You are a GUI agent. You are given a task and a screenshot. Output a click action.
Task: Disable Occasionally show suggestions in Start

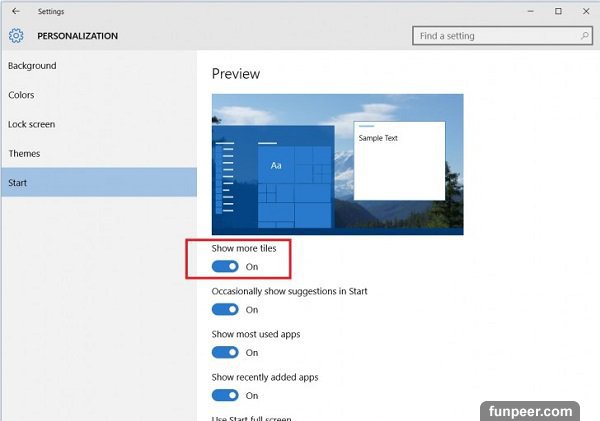pyautogui.click(x=225, y=310)
